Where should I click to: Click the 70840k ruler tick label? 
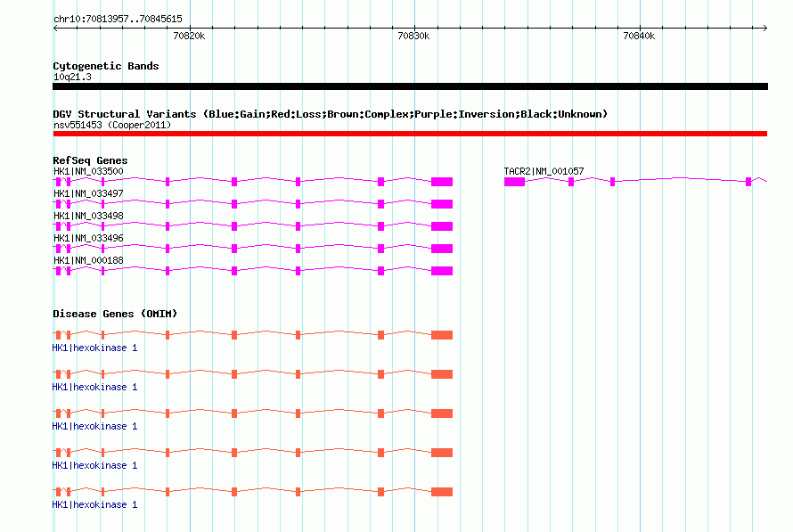(x=639, y=36)
